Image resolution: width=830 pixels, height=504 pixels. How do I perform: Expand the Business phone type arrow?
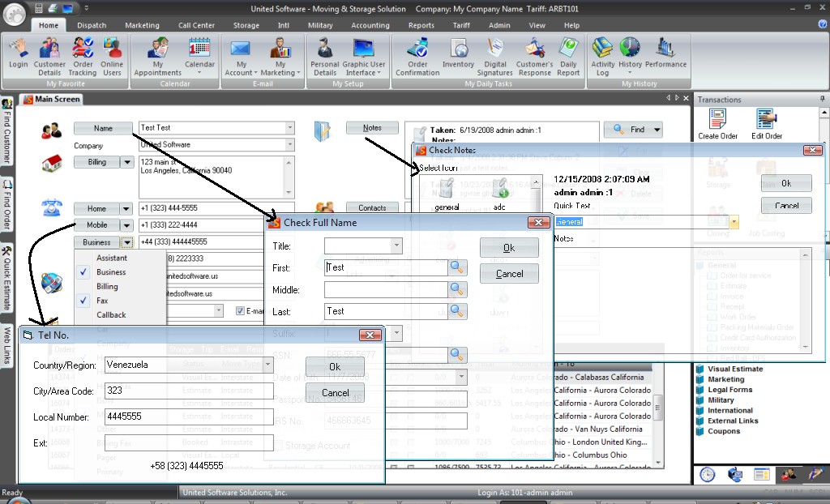coord(126,242)
